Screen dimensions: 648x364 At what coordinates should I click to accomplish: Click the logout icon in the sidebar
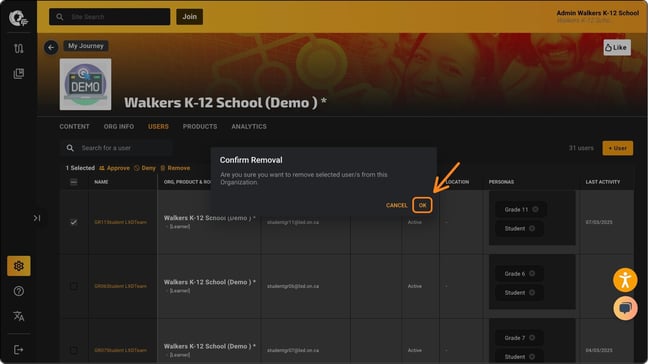click(19, 350)
